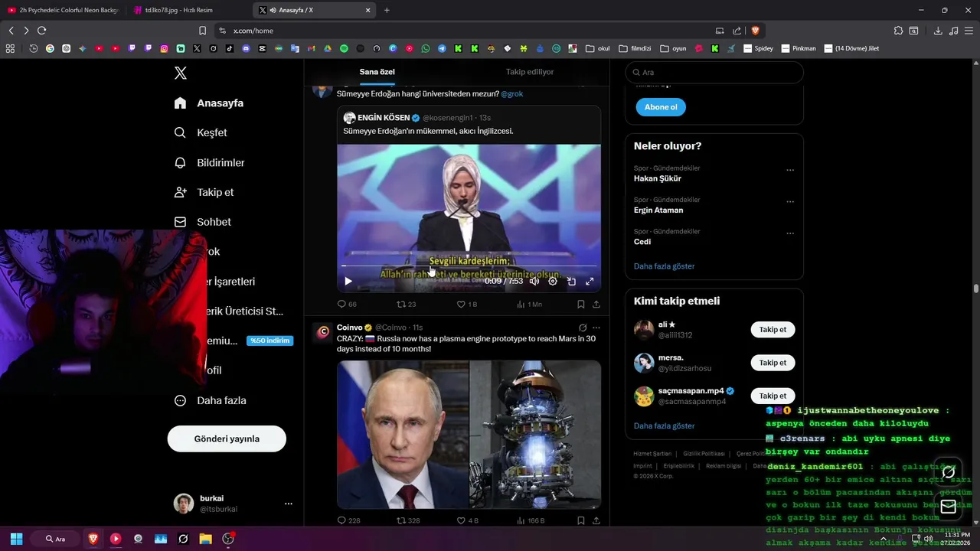Bookmark the Sümeyye Erdoğan video post
The height and width of the screenshot is (551, 980).
(x=581, y=304)
